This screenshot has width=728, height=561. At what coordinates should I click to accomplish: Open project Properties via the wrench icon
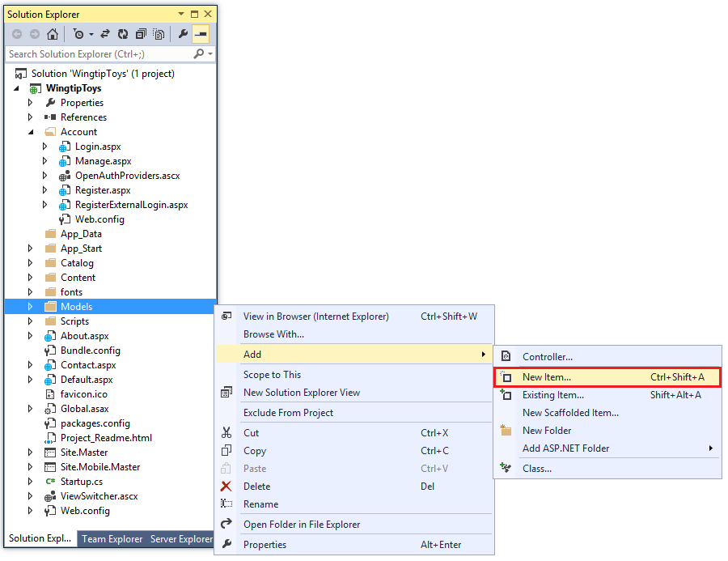[183, 34]
